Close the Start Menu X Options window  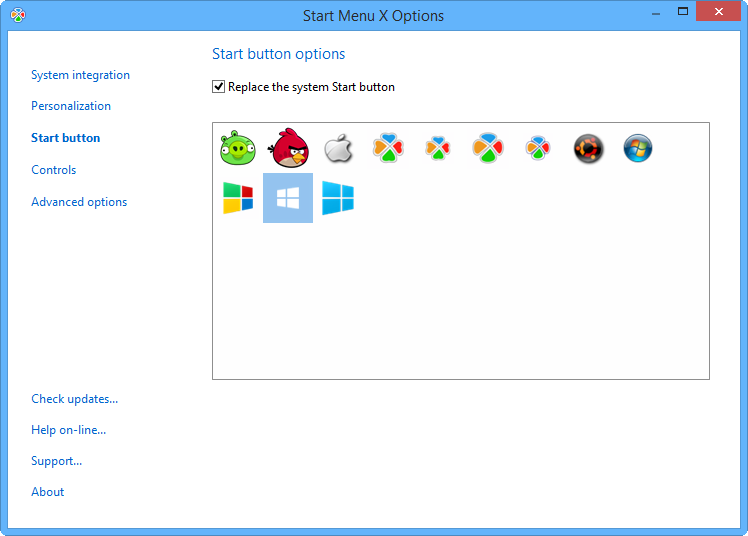click(718, 11)
